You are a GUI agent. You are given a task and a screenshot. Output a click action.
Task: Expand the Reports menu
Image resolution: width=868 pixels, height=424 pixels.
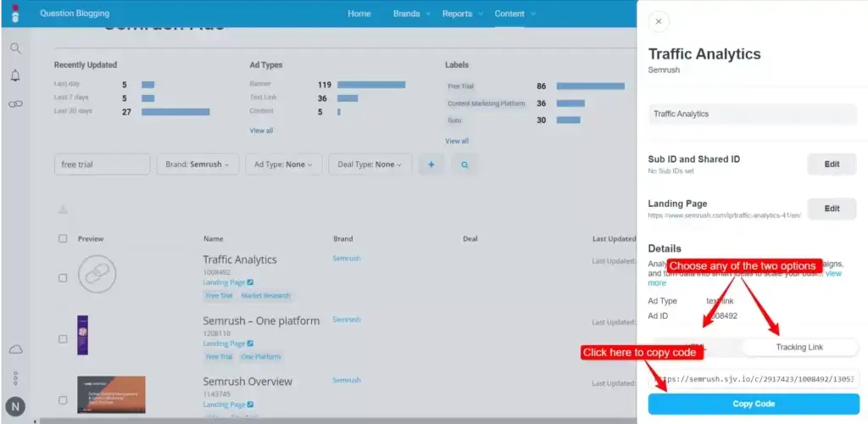pos(462,14)
